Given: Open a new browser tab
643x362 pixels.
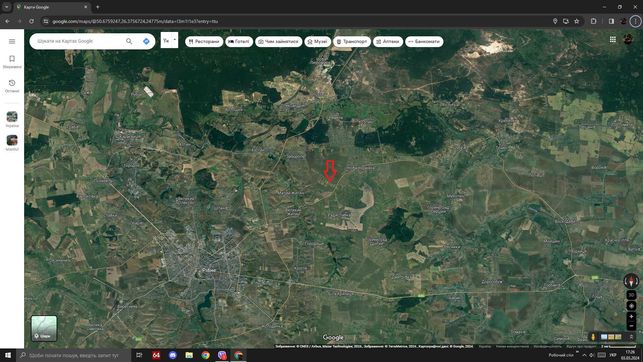Looking at the screenshot, I should 98,7.
